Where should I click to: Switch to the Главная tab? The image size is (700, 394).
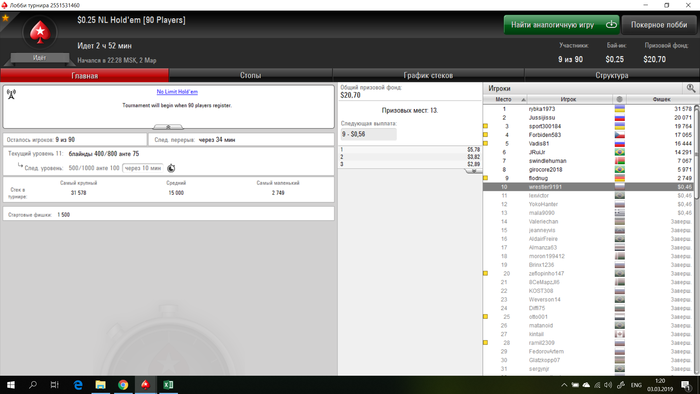tap(84, 75)
